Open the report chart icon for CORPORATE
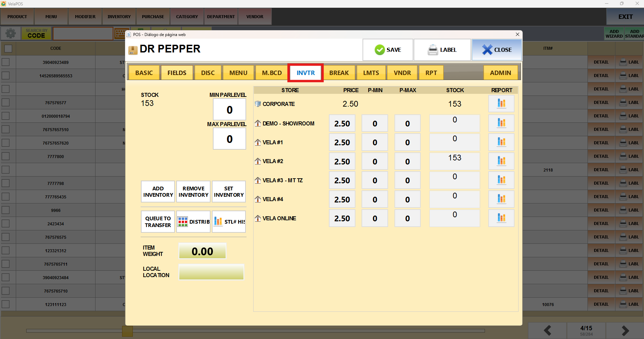Screen dimensions: 644x339 coord(501,104)
